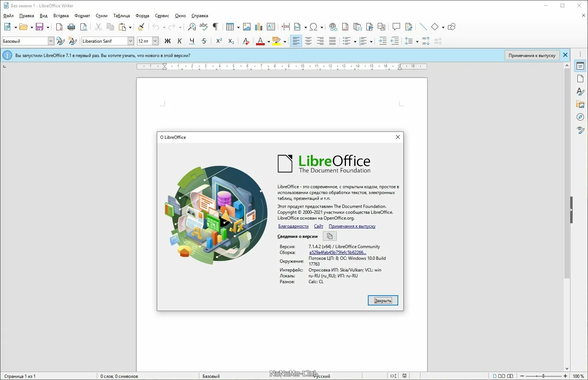Open build hash a529a4fab45b75fefc5b62266 link

338,252
